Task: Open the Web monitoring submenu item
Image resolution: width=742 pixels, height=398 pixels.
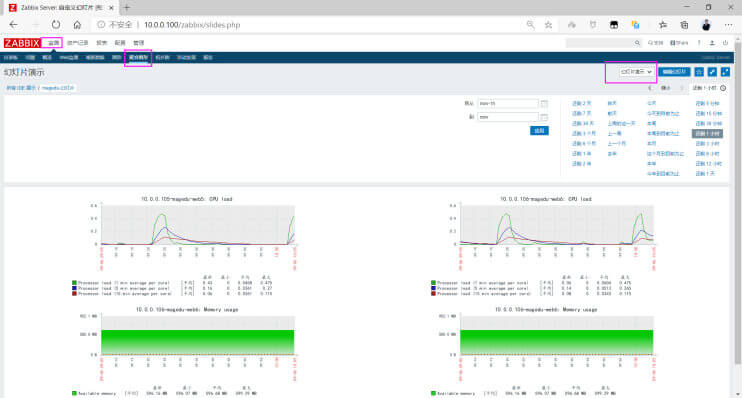Action: pos(69,58)
